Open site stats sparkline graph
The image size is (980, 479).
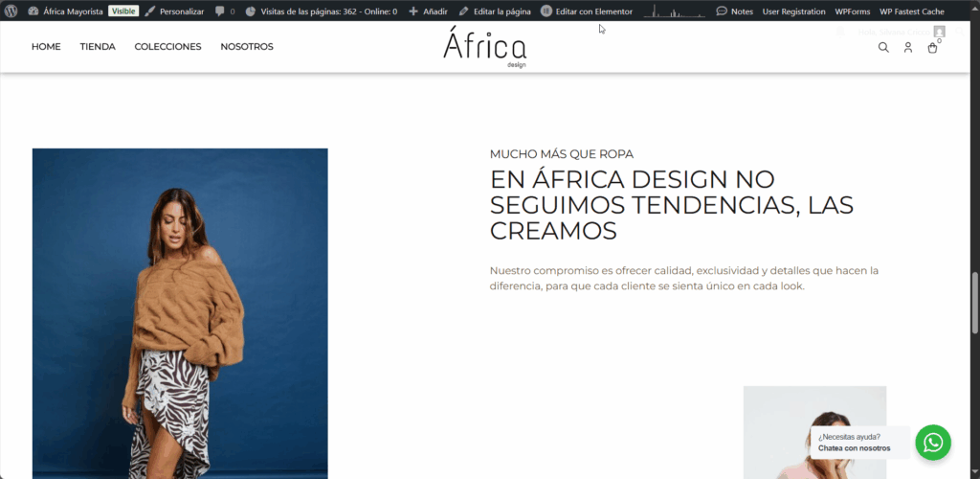[677, 11]
